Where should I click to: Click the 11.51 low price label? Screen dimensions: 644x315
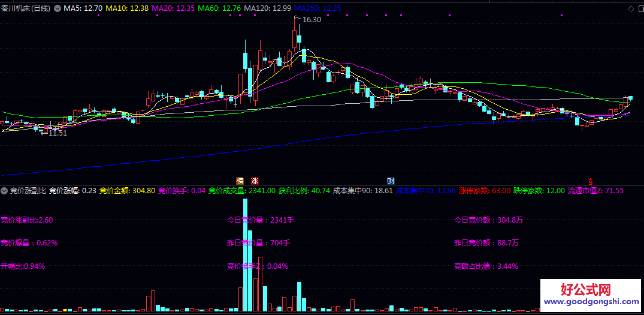(58, 133)
